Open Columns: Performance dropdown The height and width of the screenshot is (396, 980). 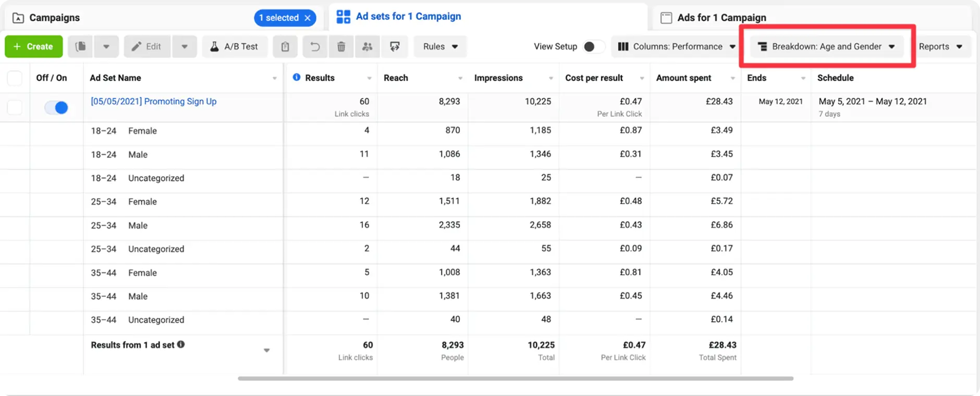677,46
